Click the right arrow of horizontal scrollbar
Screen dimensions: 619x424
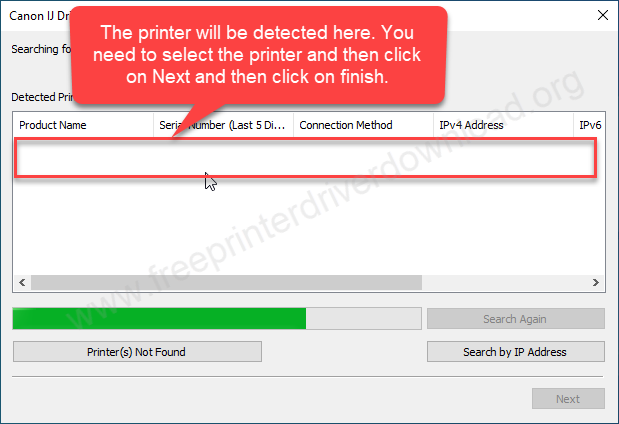[x=596, y=283]
